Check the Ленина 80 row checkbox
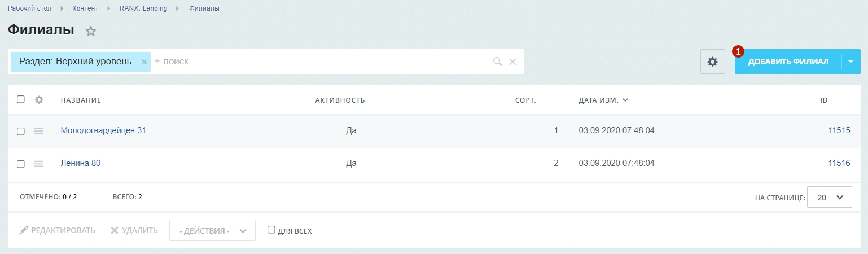Viewport: 868px width, 254px height. click(x=21, y=164)
